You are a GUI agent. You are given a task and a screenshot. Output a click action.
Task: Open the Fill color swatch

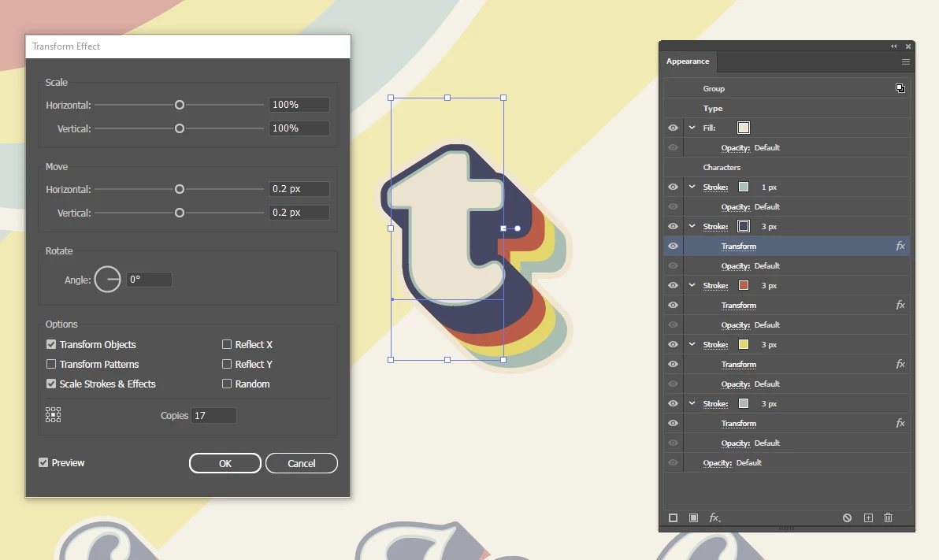744,128
